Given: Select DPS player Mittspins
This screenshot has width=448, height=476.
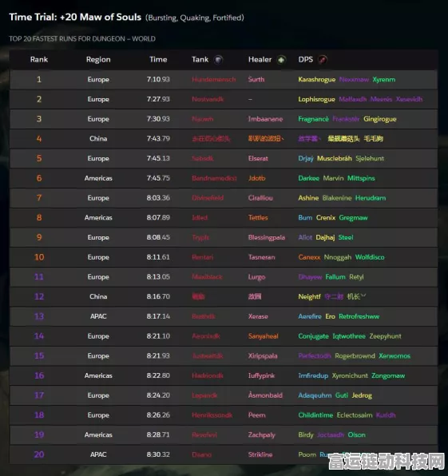Looking at the screenshot, I should (361, 178).
